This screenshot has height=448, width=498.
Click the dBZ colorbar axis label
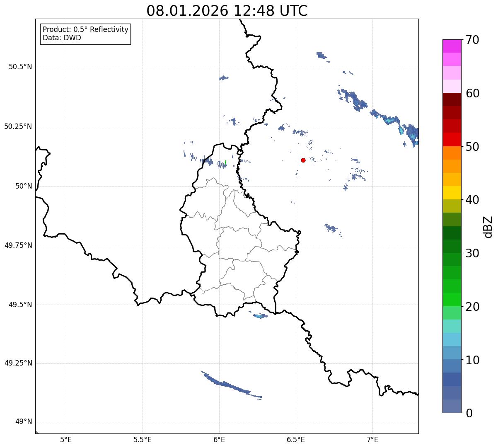488,227
